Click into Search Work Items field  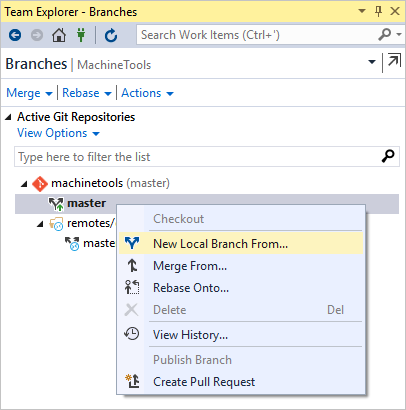[x=257, y=35]
